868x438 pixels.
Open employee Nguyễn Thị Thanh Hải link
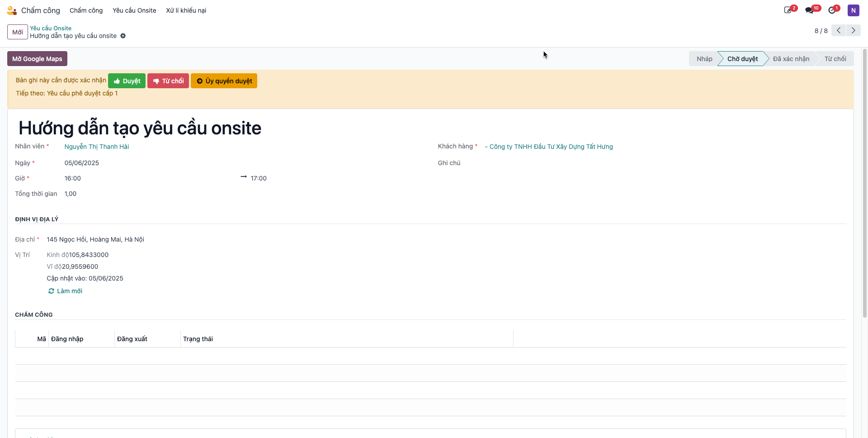97,147
